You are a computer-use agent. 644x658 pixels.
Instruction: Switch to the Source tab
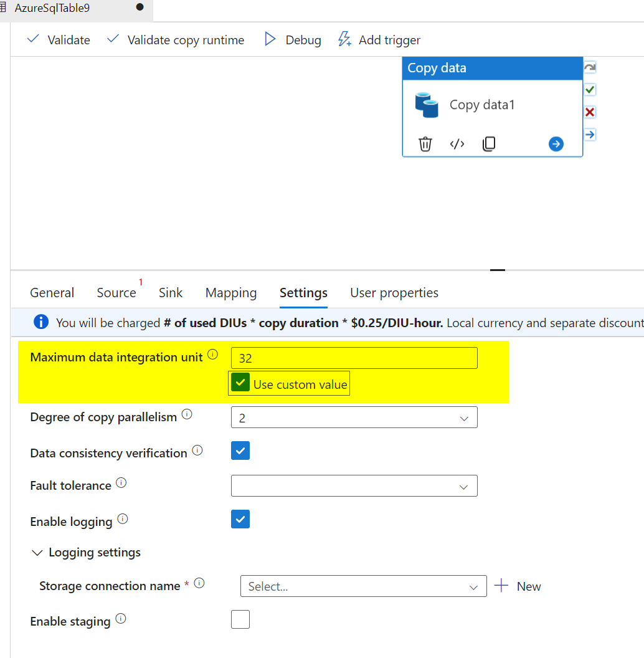[116, 292]
